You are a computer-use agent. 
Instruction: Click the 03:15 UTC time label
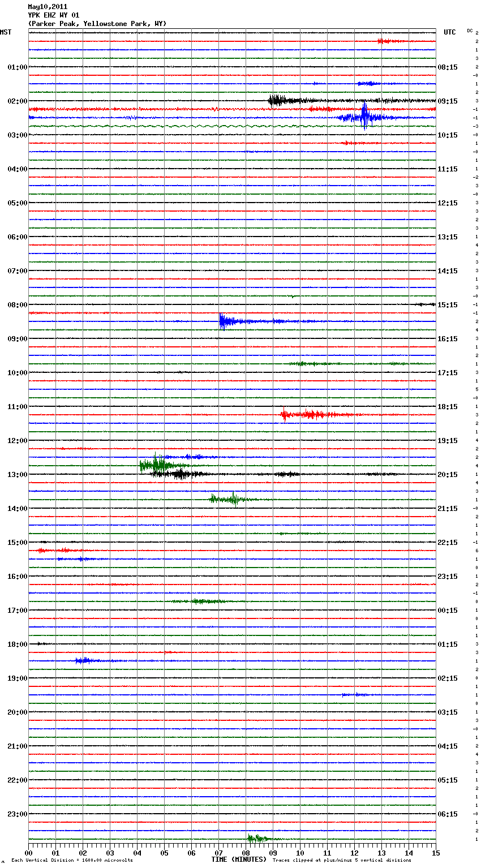point(448,712)
